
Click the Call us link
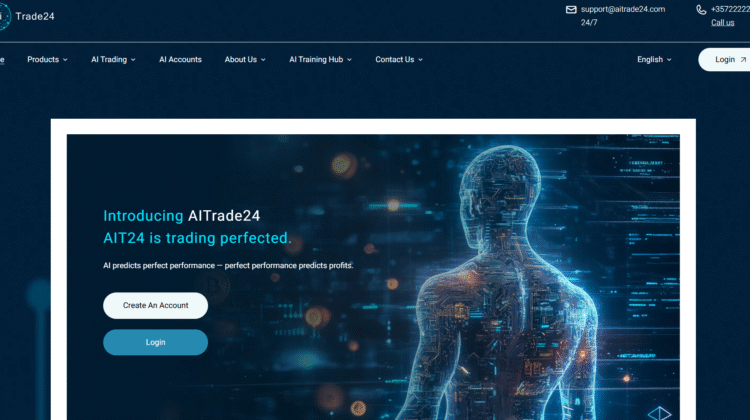click(x=722, y=23)
